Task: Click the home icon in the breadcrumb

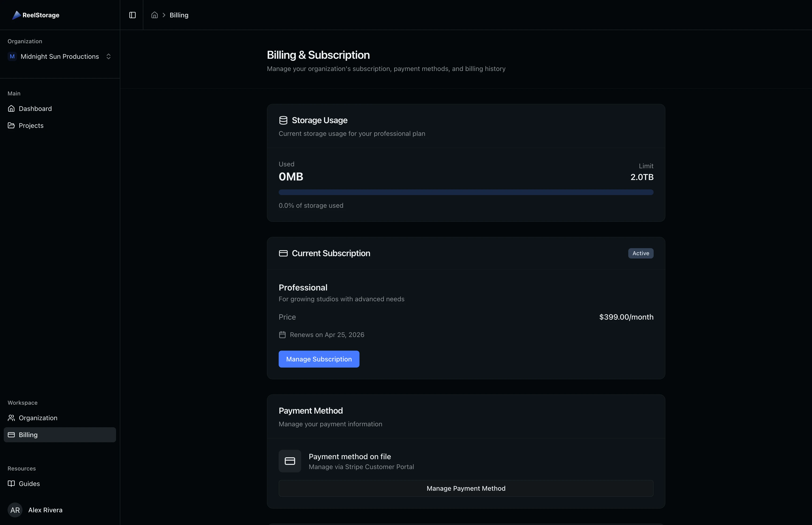Action: coord(154,15)
